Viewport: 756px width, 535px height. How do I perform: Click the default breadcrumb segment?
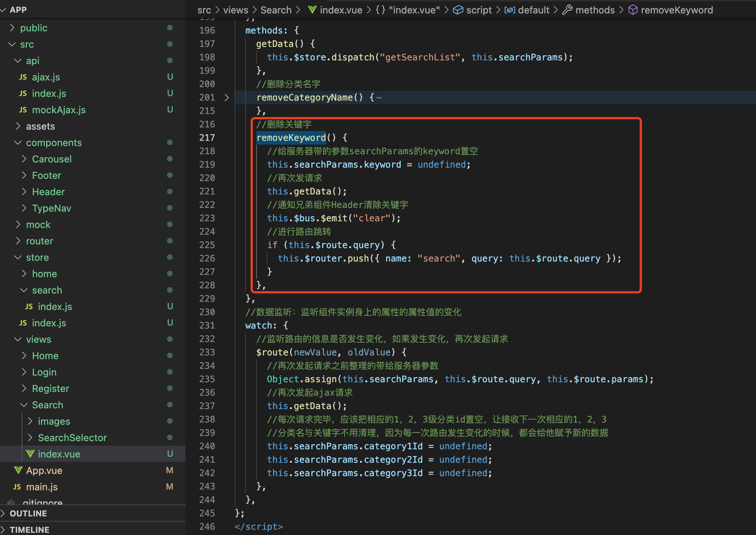533,10
